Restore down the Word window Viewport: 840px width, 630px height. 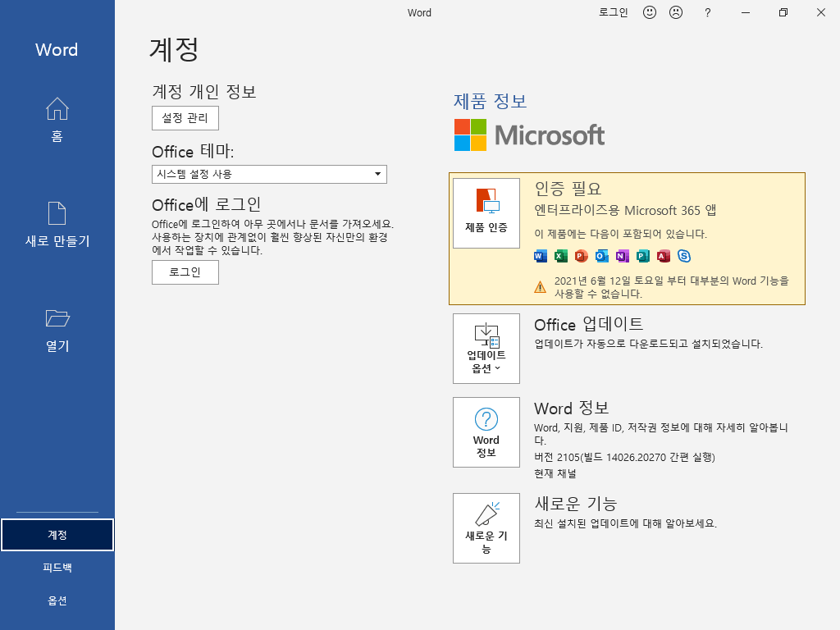coord(783,12)
